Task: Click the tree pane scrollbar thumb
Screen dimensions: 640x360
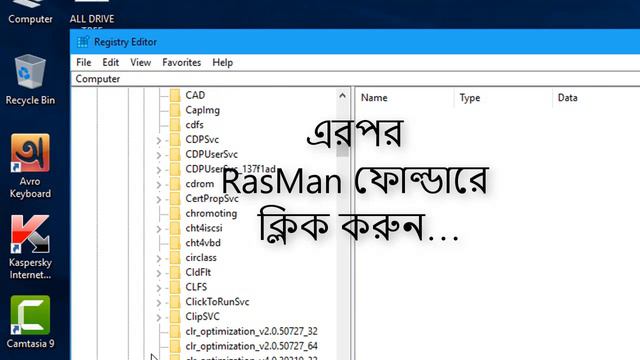Action: (342, 131)
